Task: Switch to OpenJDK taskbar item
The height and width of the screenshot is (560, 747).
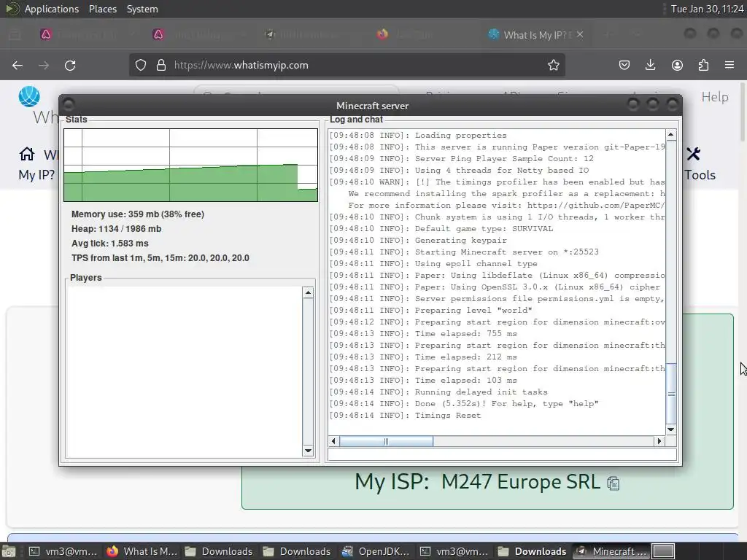Action: (x=376, y=551)
